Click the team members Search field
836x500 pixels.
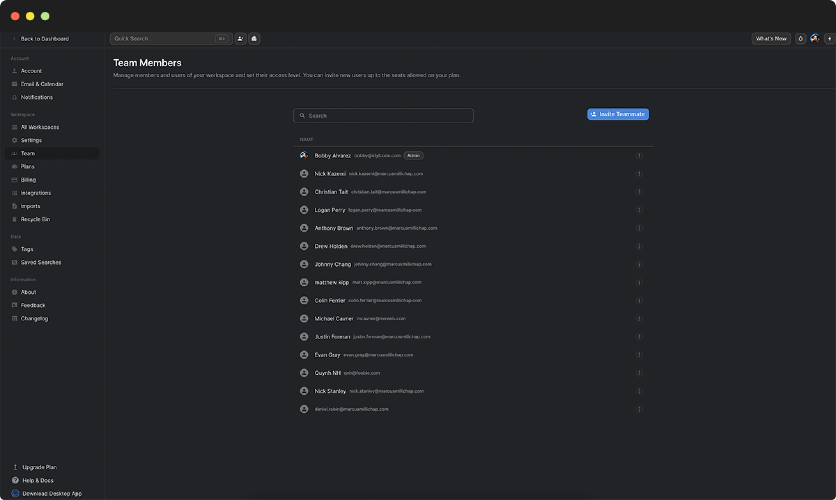click(x=383, y=116)
